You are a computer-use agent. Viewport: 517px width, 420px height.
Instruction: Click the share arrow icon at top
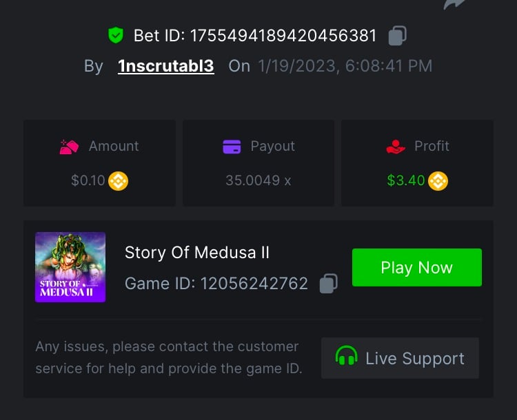(x=456, y=3)
